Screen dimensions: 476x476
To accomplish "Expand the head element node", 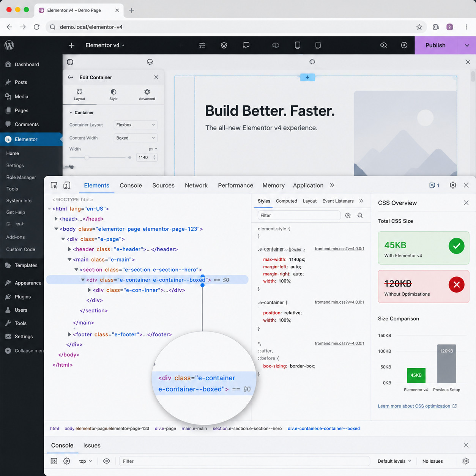I will coord(56,219).
